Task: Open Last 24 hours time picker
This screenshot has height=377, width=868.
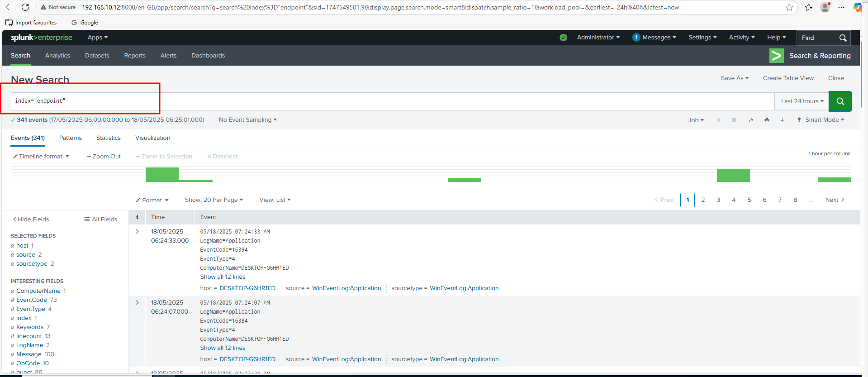Action: click(x=802, y=101)
